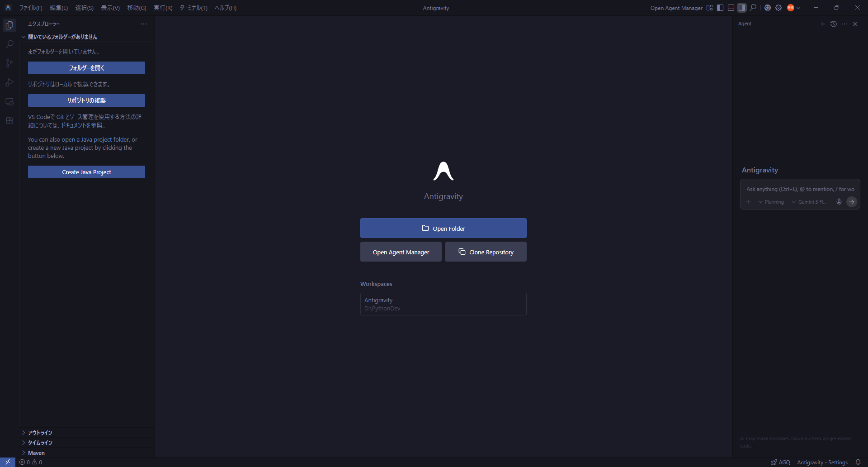Focus the Ask anything chat input
This screenshot has width=868, height=467.
click(x=800, y=189)
